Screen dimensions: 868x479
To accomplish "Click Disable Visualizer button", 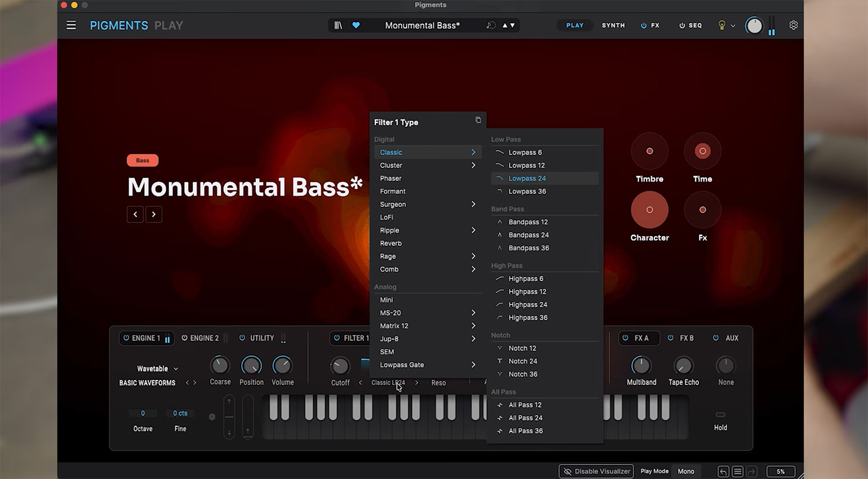I will pos(596,472).
